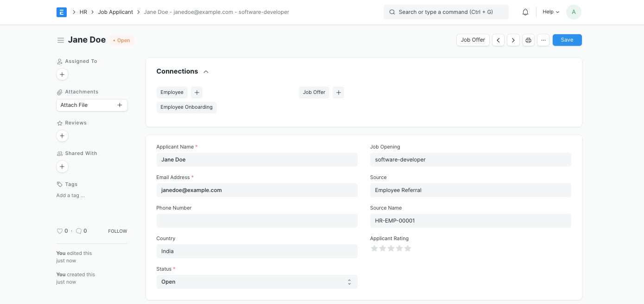Navigate to HR breadcrumb

(83, 12)
